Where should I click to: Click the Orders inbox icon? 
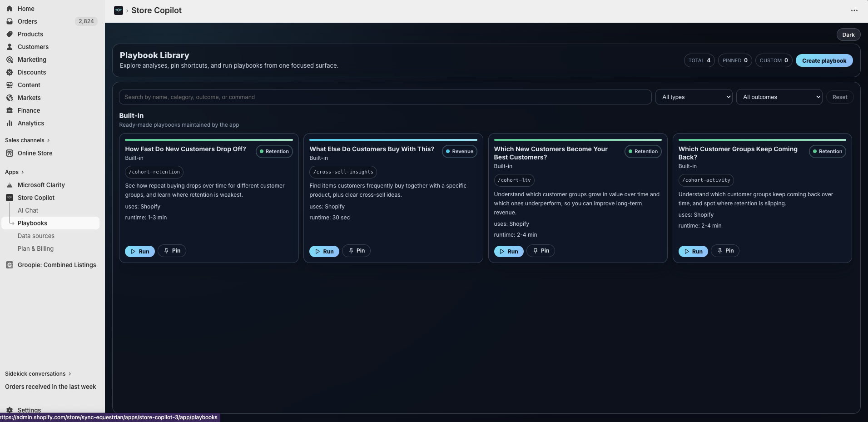10,21
